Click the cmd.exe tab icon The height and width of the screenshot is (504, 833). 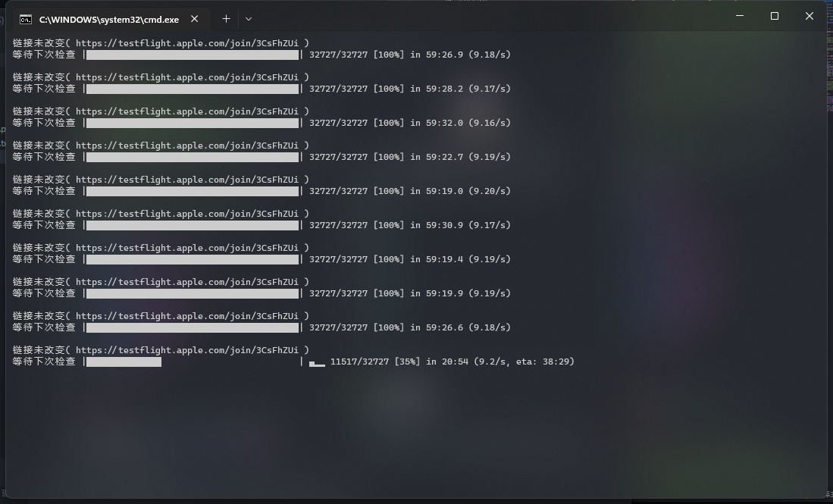26,20
